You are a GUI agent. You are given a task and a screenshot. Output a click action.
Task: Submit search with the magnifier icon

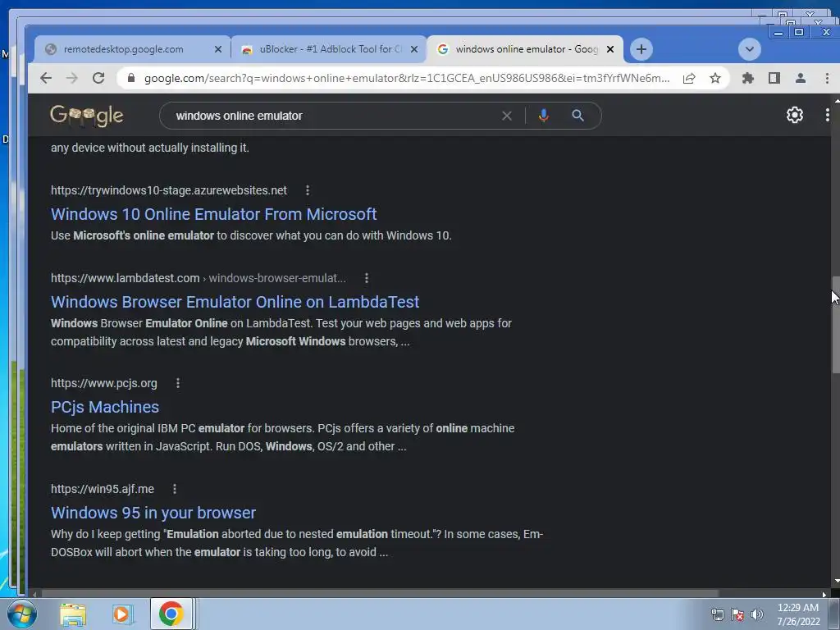(x=578, y=116)
